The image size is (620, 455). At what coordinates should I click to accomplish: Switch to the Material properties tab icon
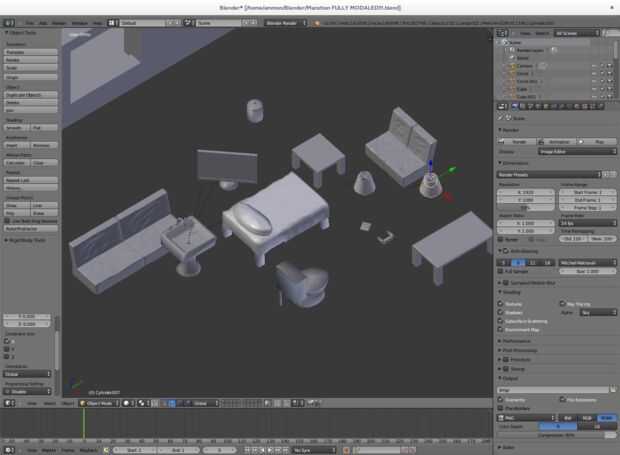point(577,106)
